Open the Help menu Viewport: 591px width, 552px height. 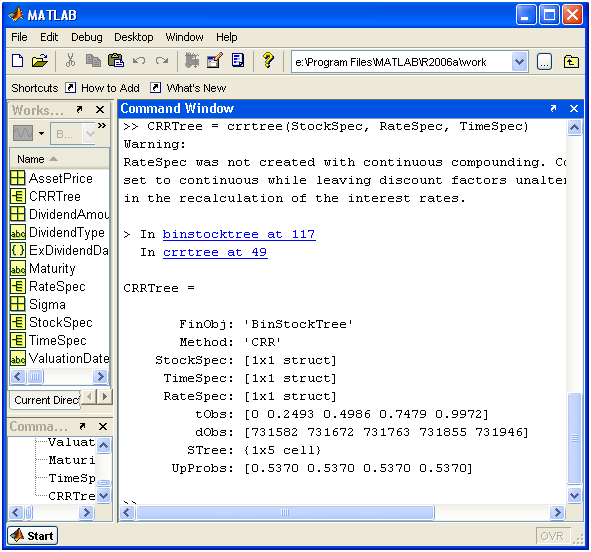pos(227,37)
